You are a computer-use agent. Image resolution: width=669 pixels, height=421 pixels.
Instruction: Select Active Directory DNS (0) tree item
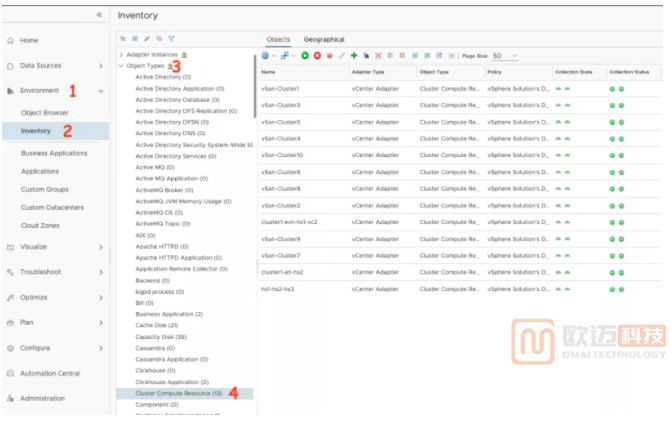pos(170,134)
